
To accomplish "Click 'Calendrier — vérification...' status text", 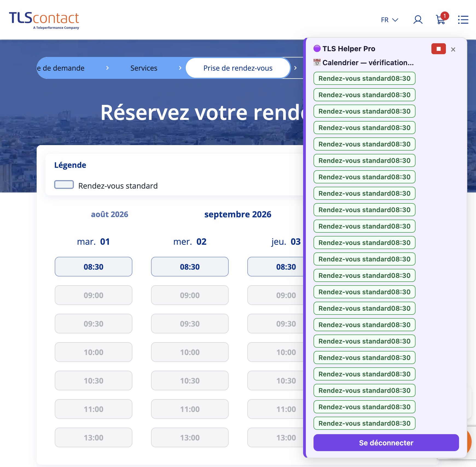I will click(368, 63).
